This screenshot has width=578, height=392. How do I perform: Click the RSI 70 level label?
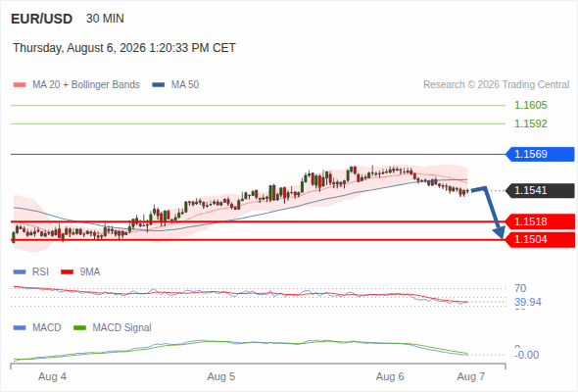point(520,288)
